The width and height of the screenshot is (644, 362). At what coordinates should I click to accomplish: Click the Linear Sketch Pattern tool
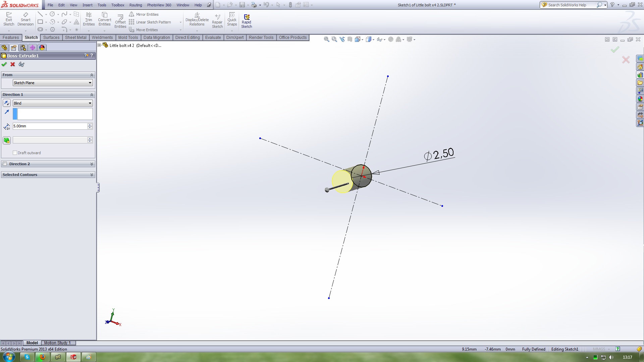coord(150,22)
